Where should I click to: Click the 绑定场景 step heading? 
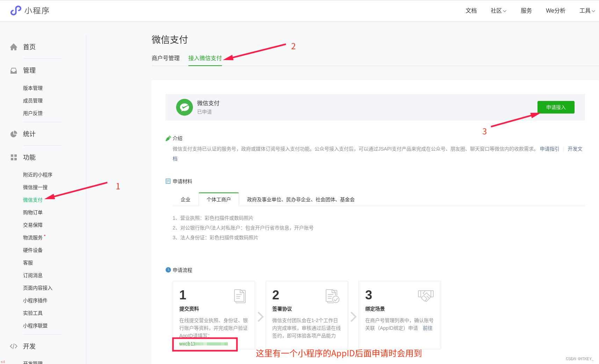[x=375, y=309]
